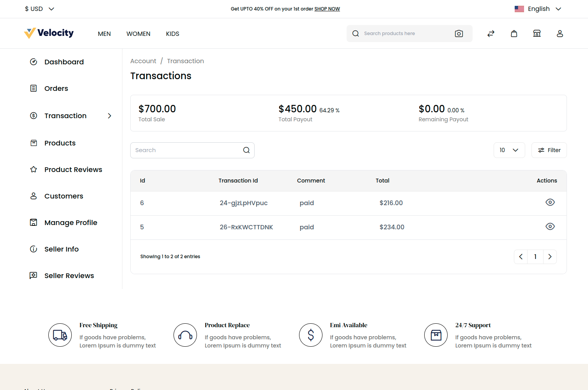Viewport: 588px width, 390px height.
Task: Click the Transaction dollar icon in sidebar
Action: tap(34, 115)
